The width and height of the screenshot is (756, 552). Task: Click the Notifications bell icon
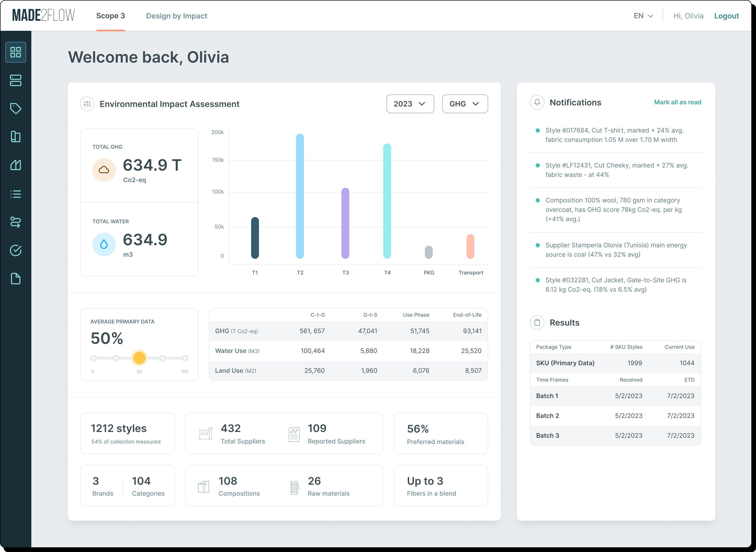[x=537, y=102]
